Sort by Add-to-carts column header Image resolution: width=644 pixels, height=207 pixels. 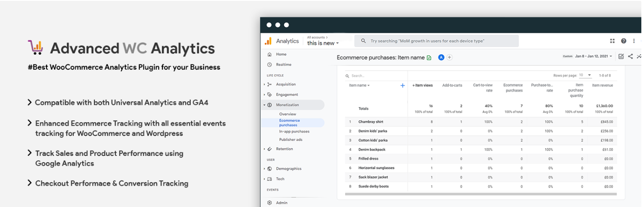click(452, 85)
